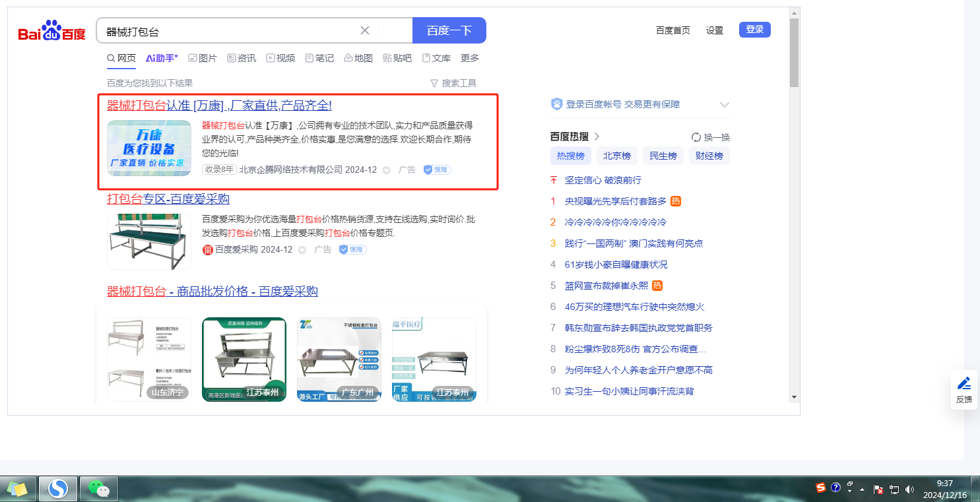Click the red 百度爱采购 source icon
The image size is (980, 502).
pyautogui.click(x=208, y=249)
